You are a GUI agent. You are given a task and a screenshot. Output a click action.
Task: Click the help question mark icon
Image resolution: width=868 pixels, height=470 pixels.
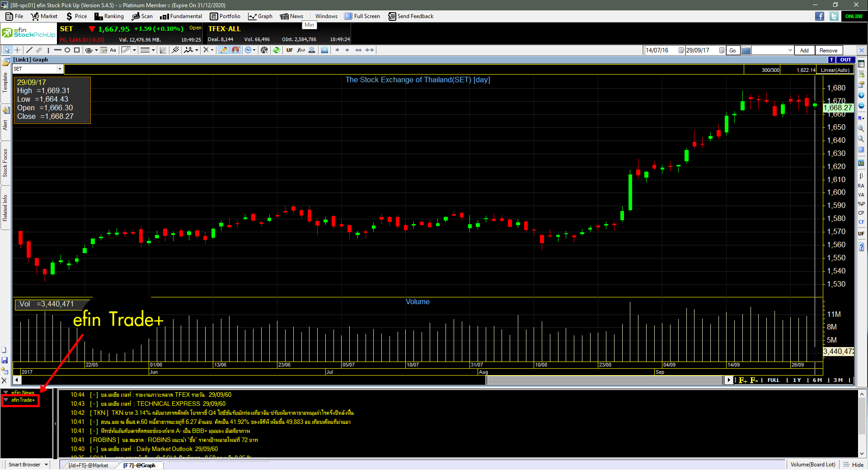(x=861, y=247)
